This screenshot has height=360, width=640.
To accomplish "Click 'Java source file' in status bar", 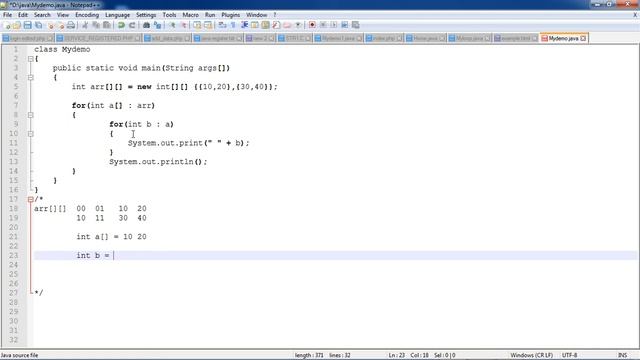I will coord(20,355).
